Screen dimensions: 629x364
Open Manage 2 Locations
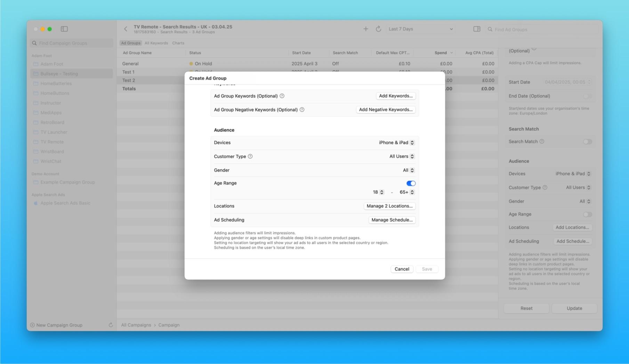coord(389,206)
